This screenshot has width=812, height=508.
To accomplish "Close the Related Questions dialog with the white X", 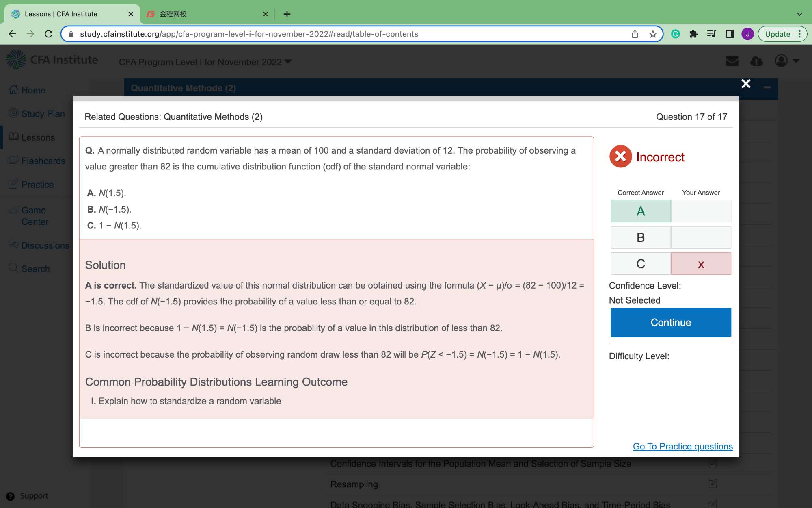I will pos(745,84).
